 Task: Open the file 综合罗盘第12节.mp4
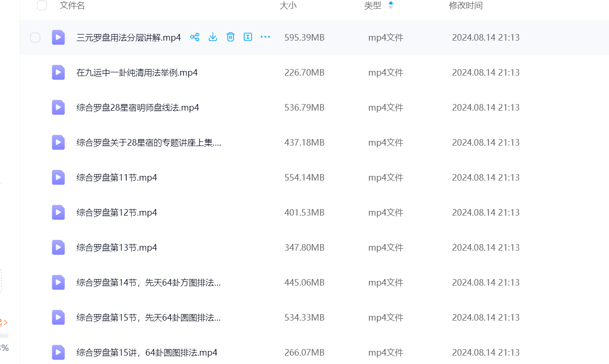tap(117, 213)
